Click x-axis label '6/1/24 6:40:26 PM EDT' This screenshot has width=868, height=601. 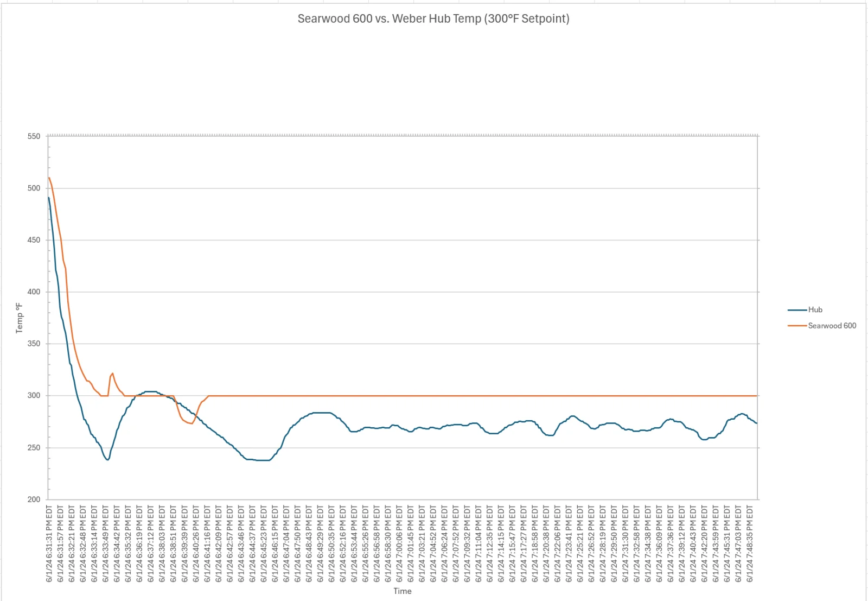(196, 544)
